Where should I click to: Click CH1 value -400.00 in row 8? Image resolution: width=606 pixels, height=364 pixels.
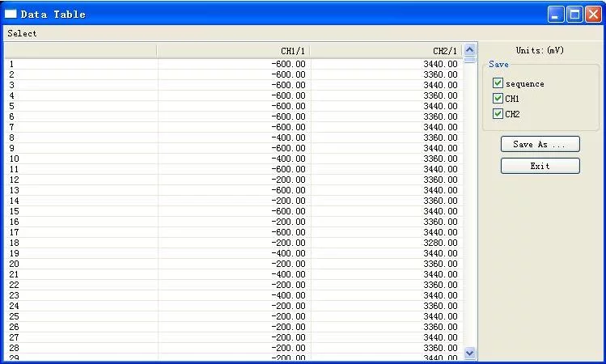coord(288,138)
